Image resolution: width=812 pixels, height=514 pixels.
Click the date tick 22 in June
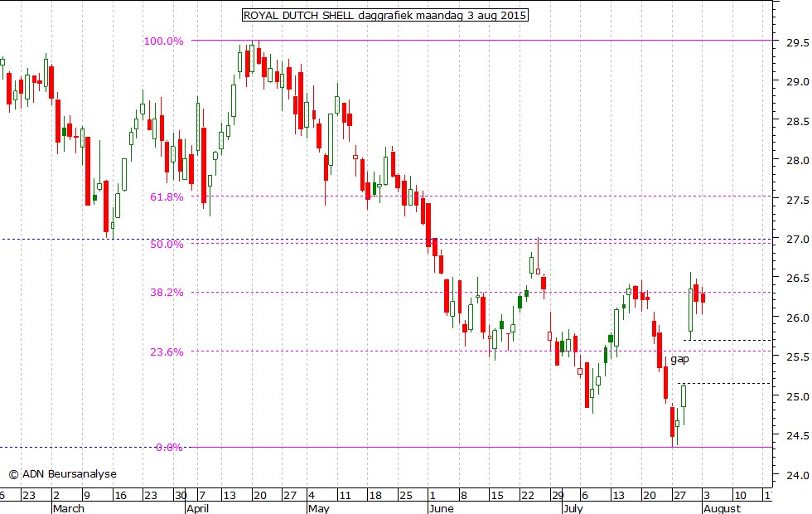click(x=528, y=496)
